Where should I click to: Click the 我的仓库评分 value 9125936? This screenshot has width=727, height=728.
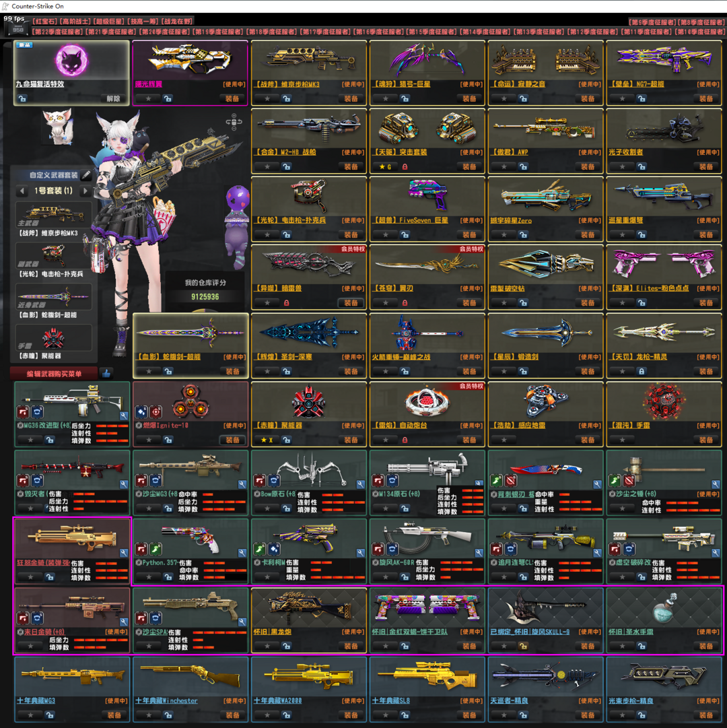pos(205,297)
